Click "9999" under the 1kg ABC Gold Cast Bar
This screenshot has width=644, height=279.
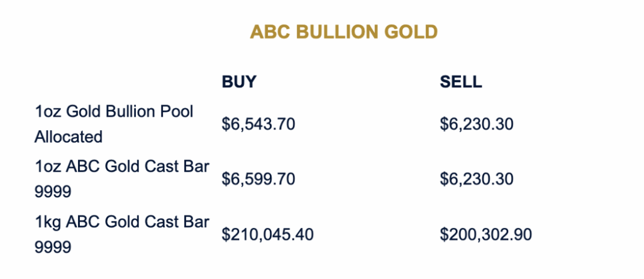53,248
